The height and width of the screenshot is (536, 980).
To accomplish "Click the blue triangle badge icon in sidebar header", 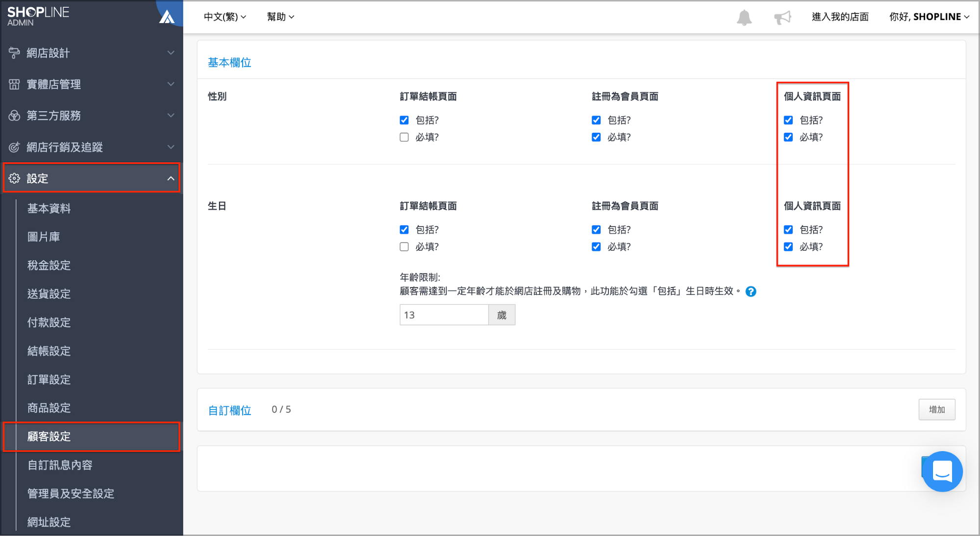I will tap(167, 17).
